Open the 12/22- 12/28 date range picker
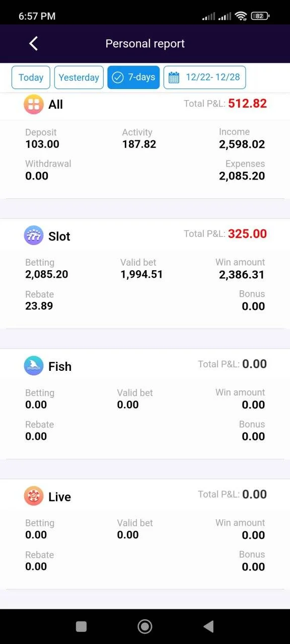 click(x=204, y=77)
